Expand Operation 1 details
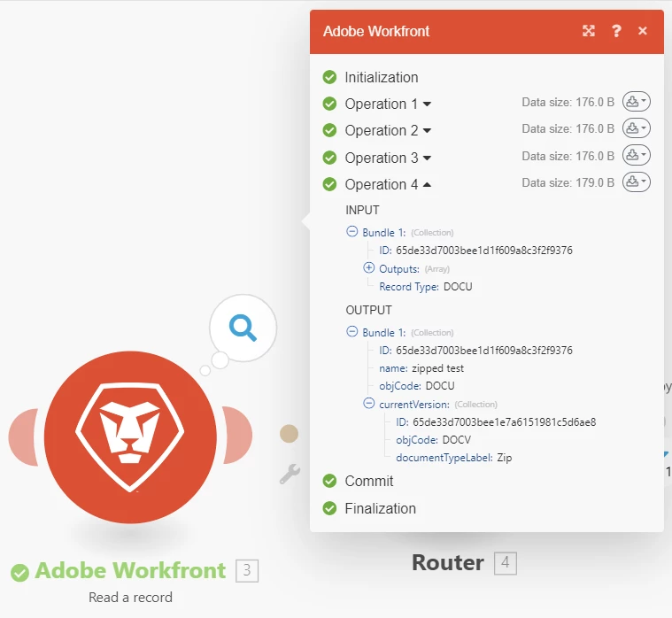 427,104
